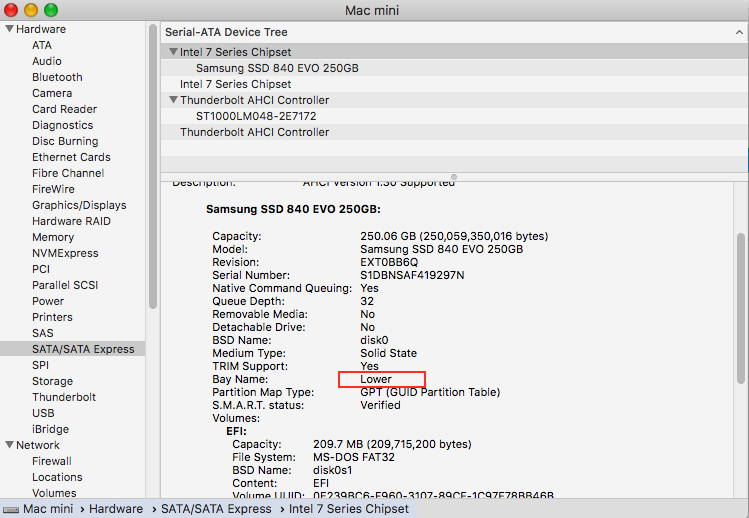Click Mac mini in the path bar

click(x=48, y=509)
